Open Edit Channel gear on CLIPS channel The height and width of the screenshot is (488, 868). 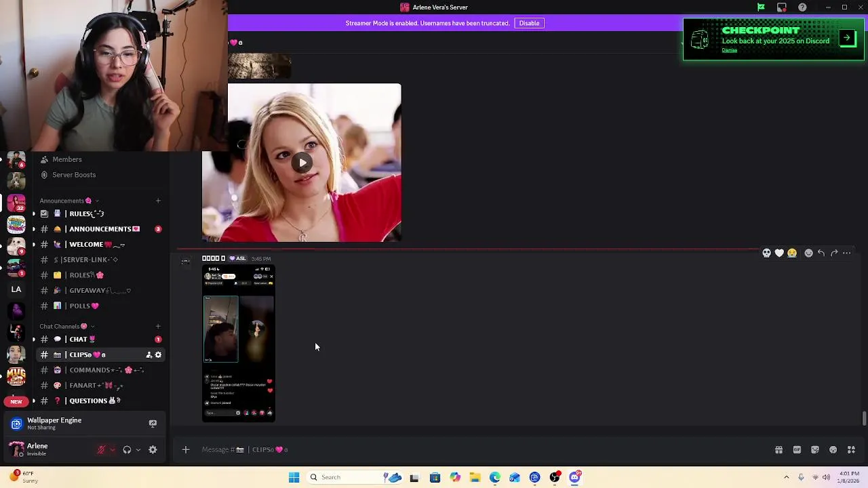point(158,354)
